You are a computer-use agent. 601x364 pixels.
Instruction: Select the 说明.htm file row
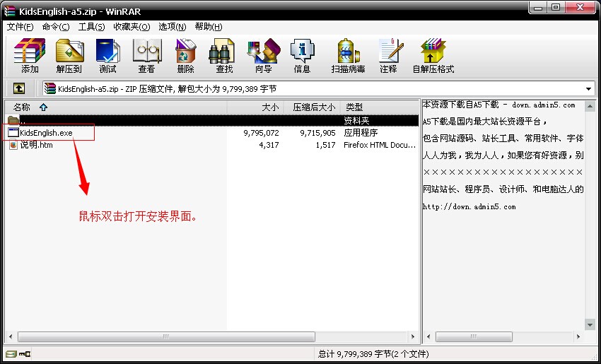(x=212, y=145)
